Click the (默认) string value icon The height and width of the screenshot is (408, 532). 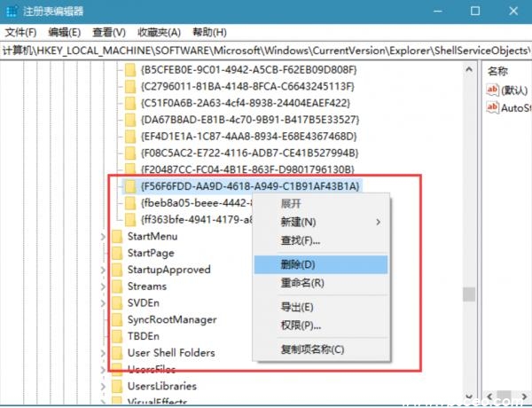point(492,90)
